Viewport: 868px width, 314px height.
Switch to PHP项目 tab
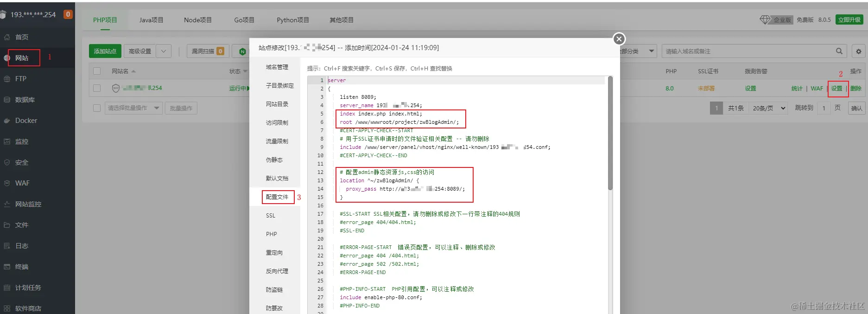click(x=105, y=20)
